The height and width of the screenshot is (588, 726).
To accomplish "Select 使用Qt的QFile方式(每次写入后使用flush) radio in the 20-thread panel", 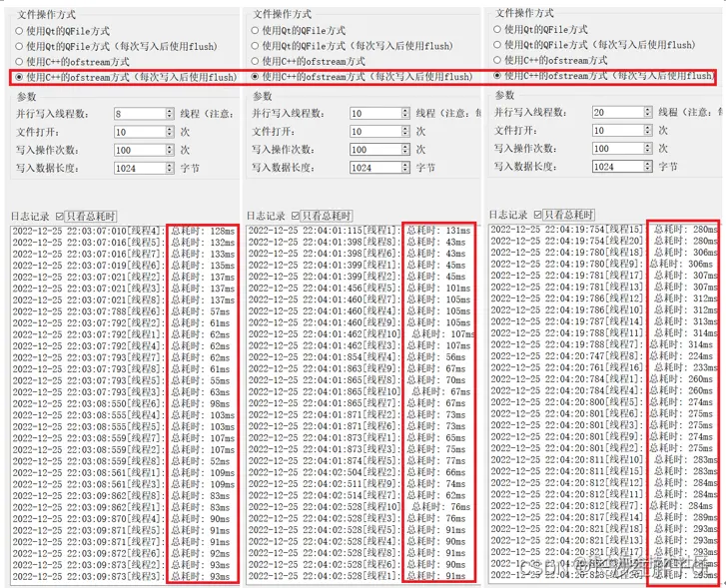I will click(497, 45).
